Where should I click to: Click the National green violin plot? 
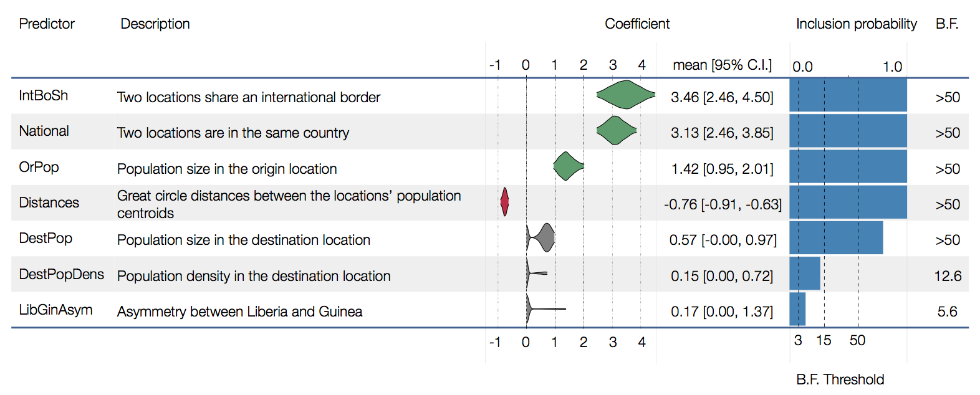pyautogui.click(x=617, y=130)
